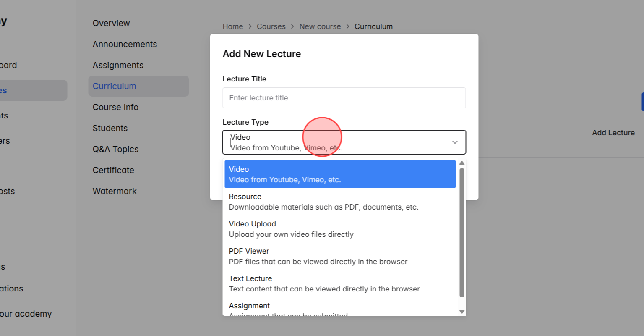Pick the "PDF Viewer" lecture type
The height and width of the screenshot is (336, 644).
point(340,256)
